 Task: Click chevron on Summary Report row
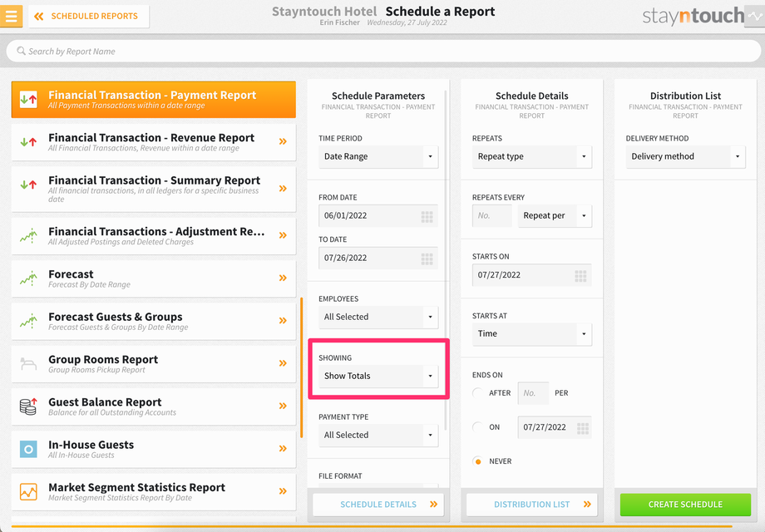coord(283,188)
